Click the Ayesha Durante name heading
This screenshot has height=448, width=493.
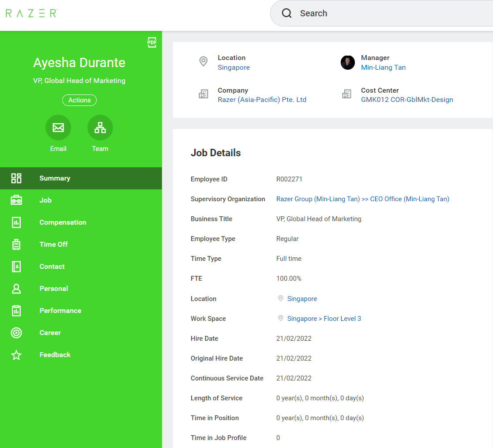pos(79,63)
